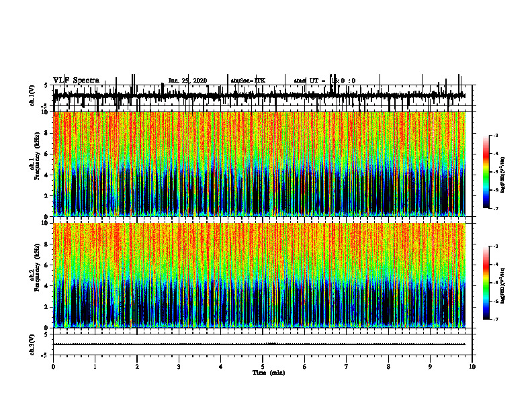Click inside the ch.2 spectrogram panel

point(259,275)
